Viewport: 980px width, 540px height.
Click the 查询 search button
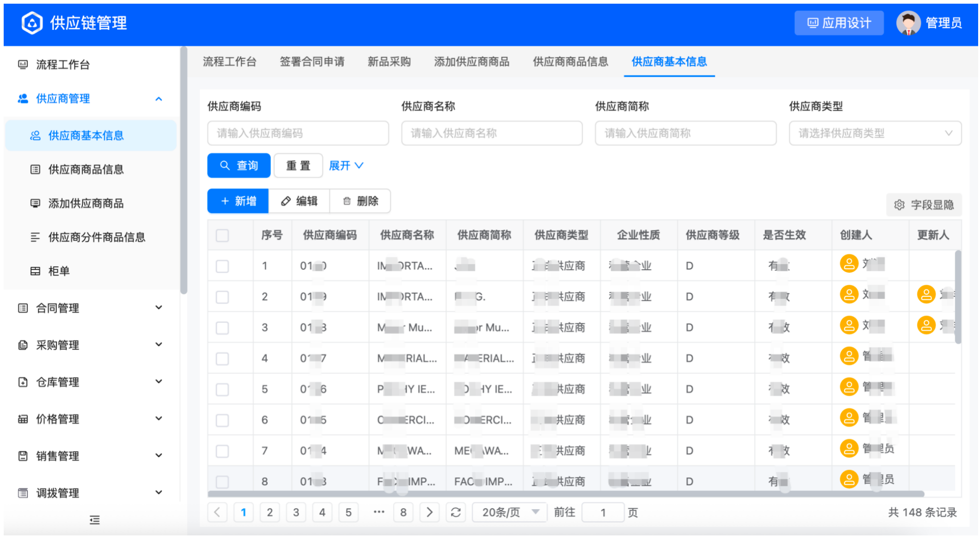pyautogui.click(x=239, y=166)
